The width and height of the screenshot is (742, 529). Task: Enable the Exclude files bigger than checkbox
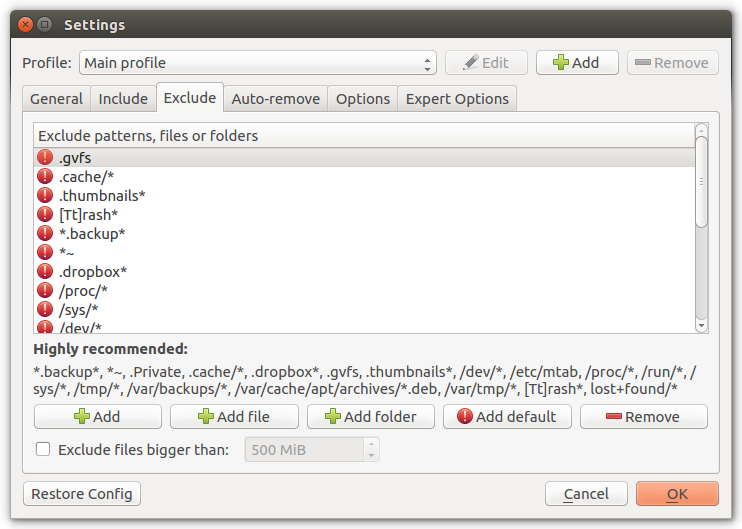pos(43,449)
